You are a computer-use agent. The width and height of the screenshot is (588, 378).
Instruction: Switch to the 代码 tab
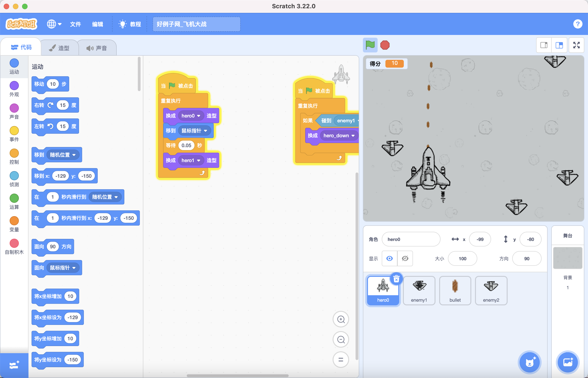[x=21, y=47]
